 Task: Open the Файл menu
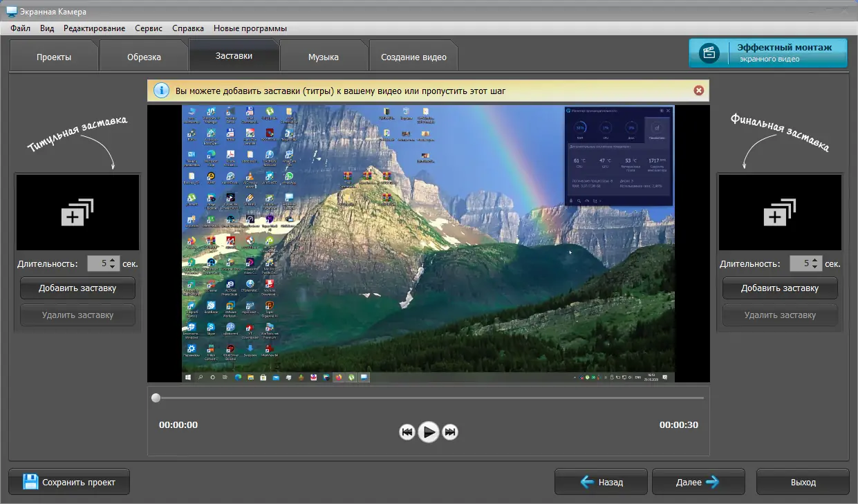pos(20,28)
